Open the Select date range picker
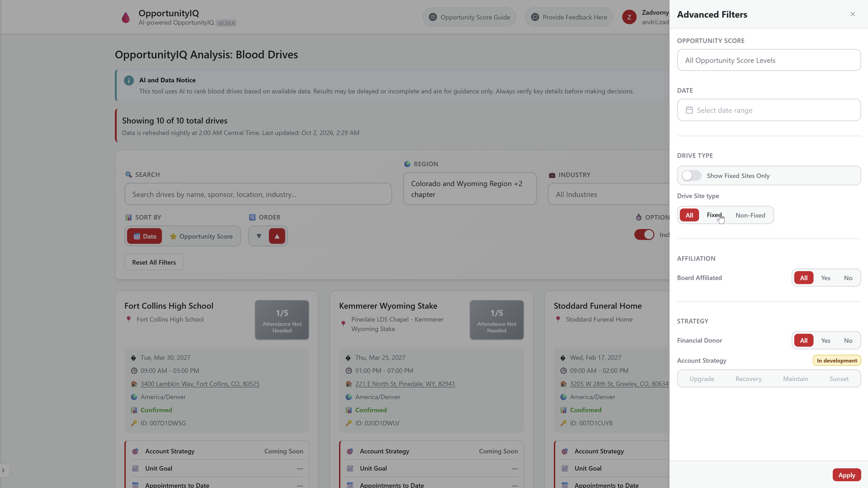 tap(769, 110)
